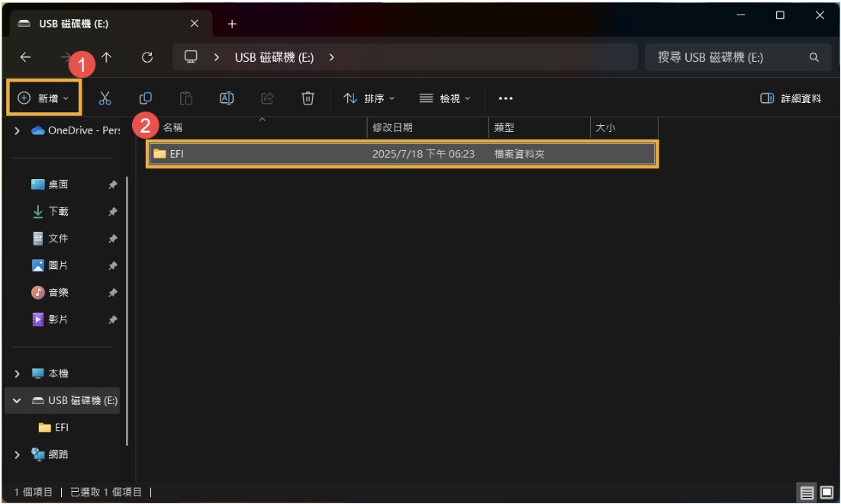The height and width of the screenshot is (504, 841).
Task: Open the 排序 sort dropdown
Action: (369, 98)
